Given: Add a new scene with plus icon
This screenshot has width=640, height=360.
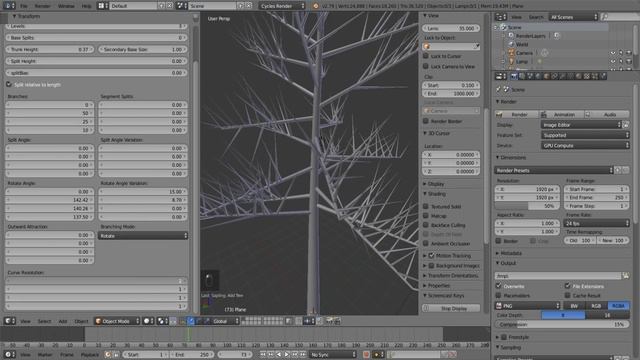Looking at the screenshot, I should [x=241, y=6].
